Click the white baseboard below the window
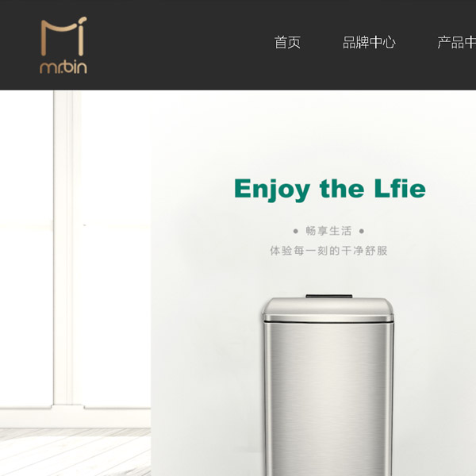 coord(75,416)
